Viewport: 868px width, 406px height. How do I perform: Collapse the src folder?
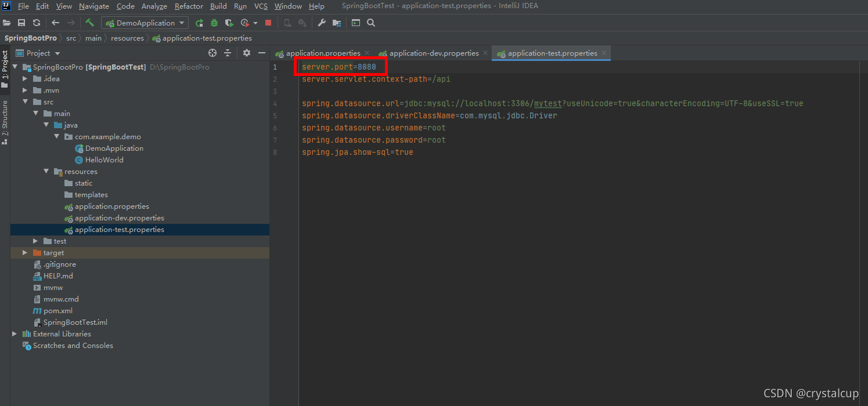pos(25,101)
